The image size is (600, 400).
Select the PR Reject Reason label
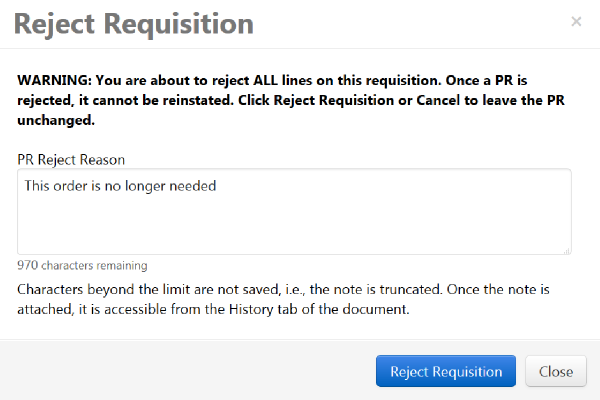point(70,159)
